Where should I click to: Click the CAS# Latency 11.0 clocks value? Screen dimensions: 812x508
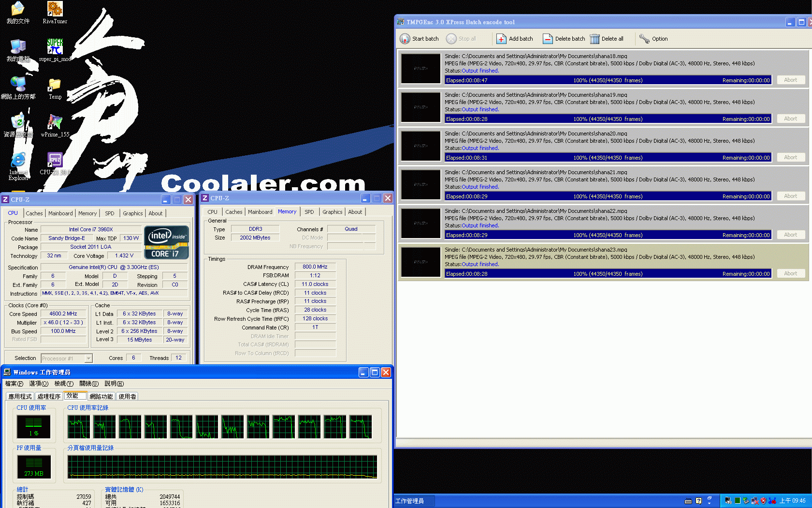pos(315,284)
